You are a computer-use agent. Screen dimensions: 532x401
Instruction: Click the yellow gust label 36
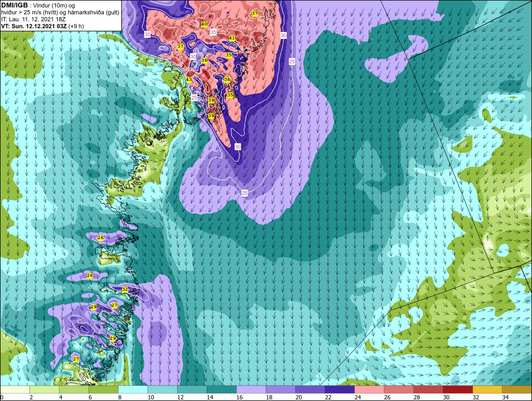tap(204, 60)
